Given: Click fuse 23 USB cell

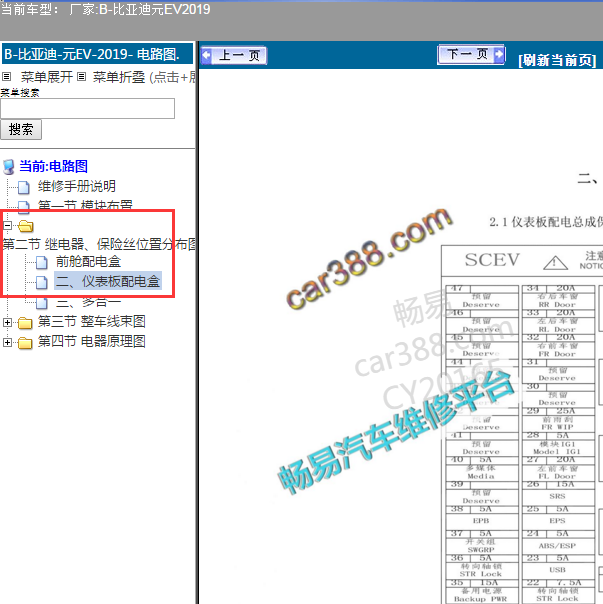Looking at the screenshot, I should (558, 566).
